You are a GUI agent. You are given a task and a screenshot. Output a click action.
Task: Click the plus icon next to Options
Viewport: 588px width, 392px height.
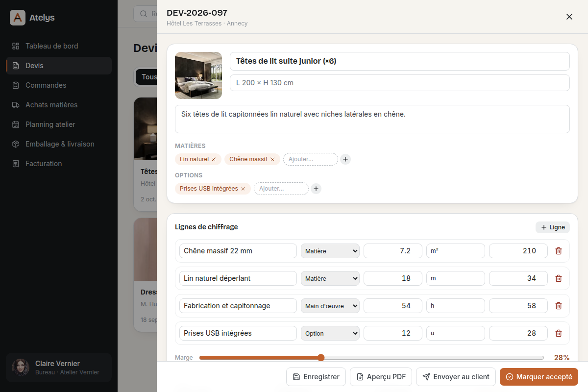pyautogui.click(x=316, y=189)
